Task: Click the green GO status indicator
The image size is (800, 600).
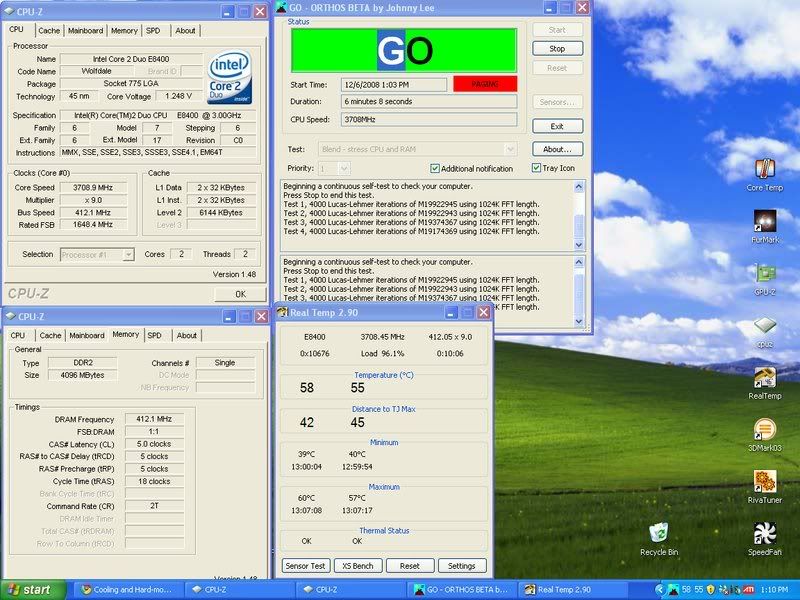Action: tap(404, 50)
